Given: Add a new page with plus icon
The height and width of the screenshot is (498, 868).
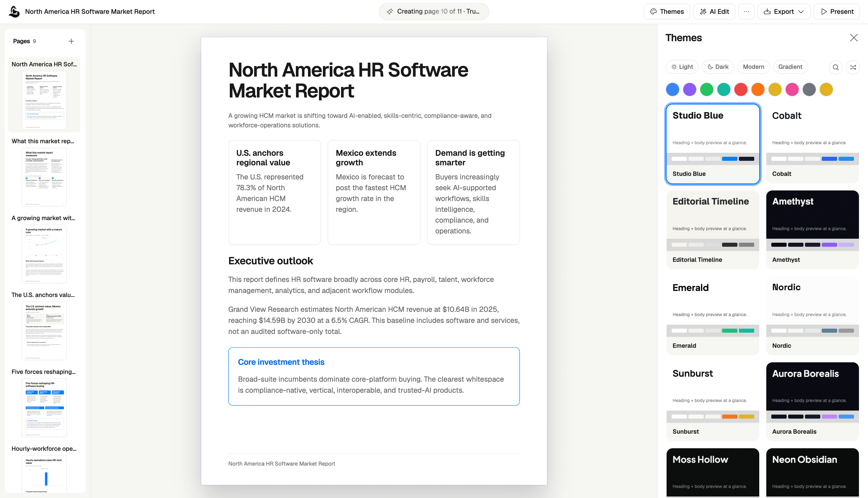Looking at the screenshot, I should click(x=71, y=41).
